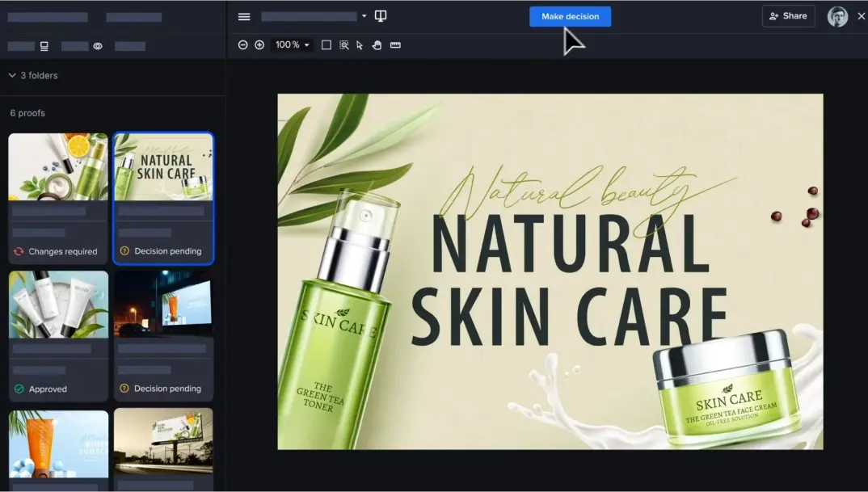Zoom in with the plus icon

(x=259, y=45)
